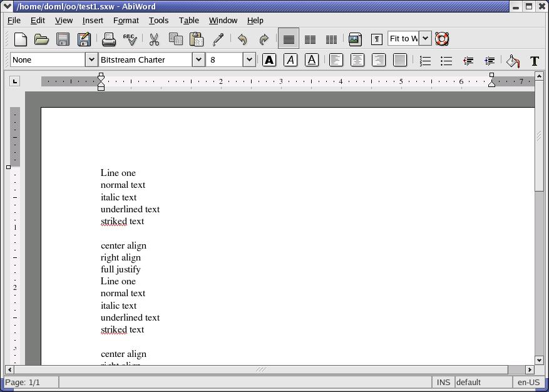Open the paragraph style dropdown showing None
Screen dimensions: 549x392
coord(91,60)
